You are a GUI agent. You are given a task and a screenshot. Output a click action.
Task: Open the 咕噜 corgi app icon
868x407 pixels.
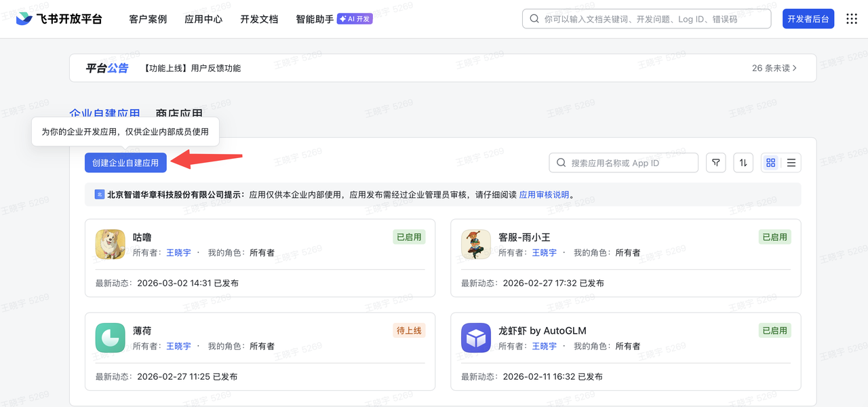(110, 244)
